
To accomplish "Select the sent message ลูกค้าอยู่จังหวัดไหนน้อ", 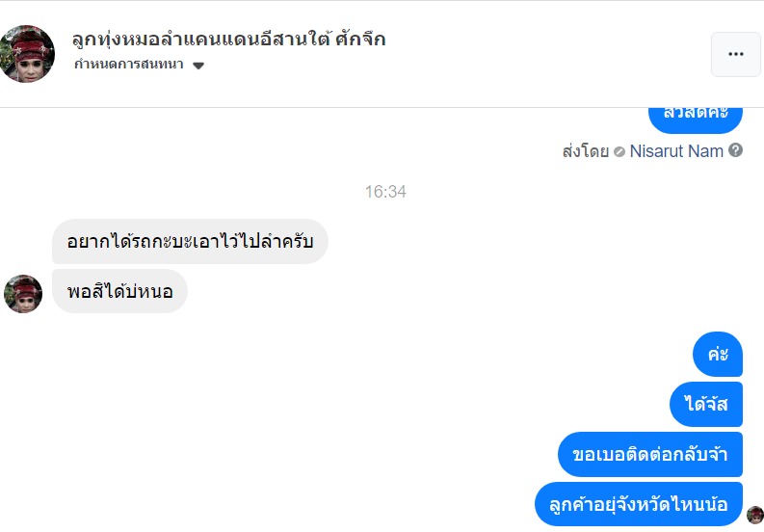I will click(x=638, y=505).
